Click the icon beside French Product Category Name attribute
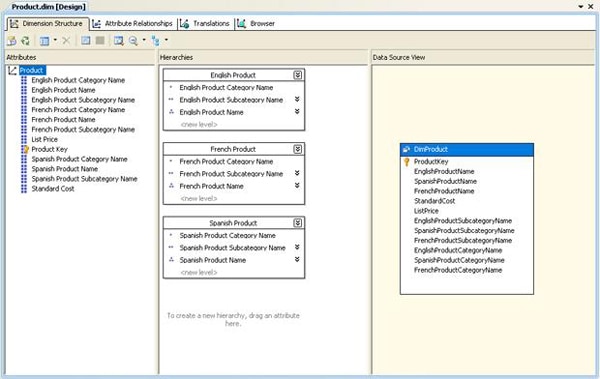Viewport: 600px width, 379px height. pyautogui.click(x=24, y=110)
